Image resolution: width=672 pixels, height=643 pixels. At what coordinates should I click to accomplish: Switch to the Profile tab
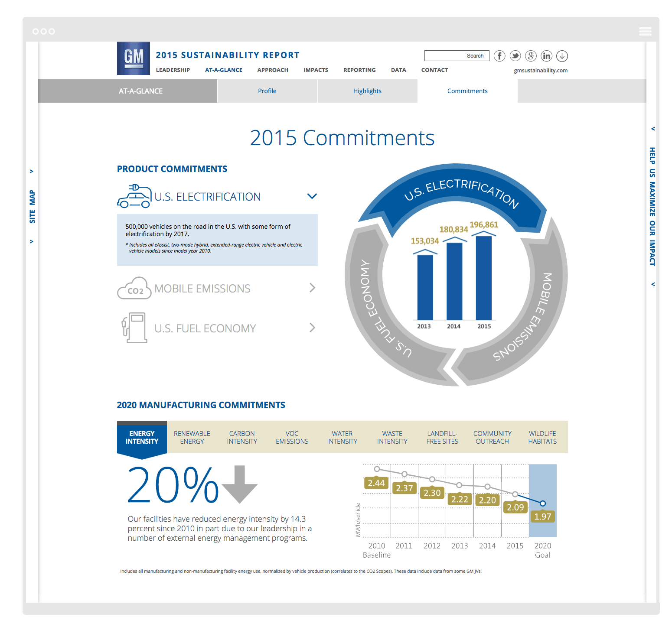[x=267, y=91]
